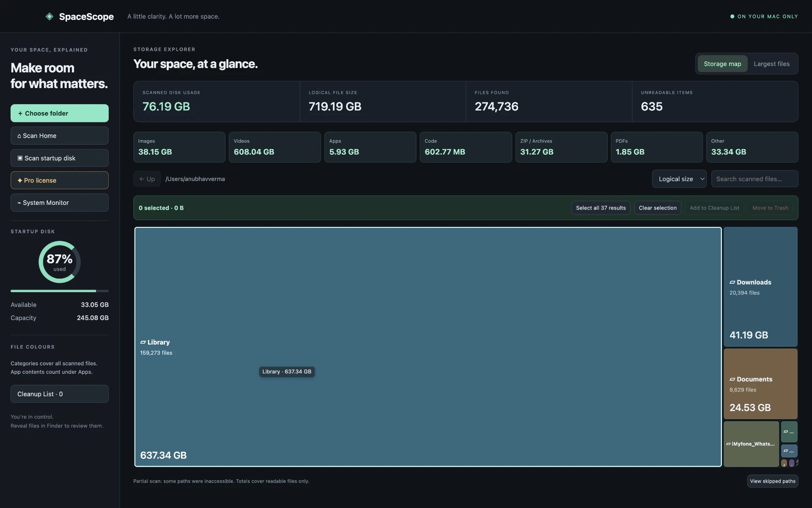The height and width of the screenshot is (508, 812).
Task: Click the folder icon beside Documents label
Action: 732,379
